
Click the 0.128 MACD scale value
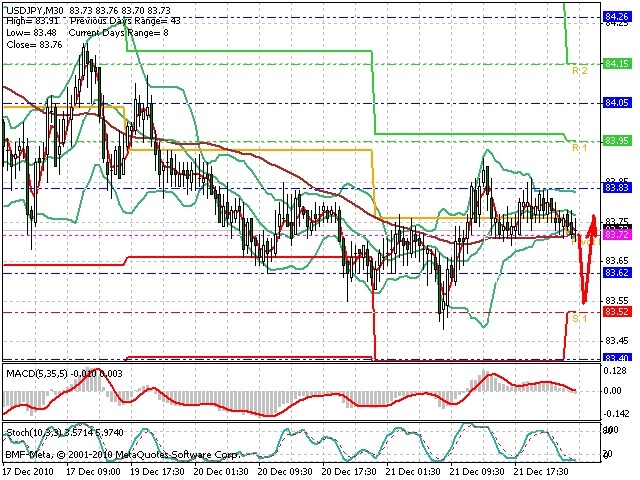(617, 371)
